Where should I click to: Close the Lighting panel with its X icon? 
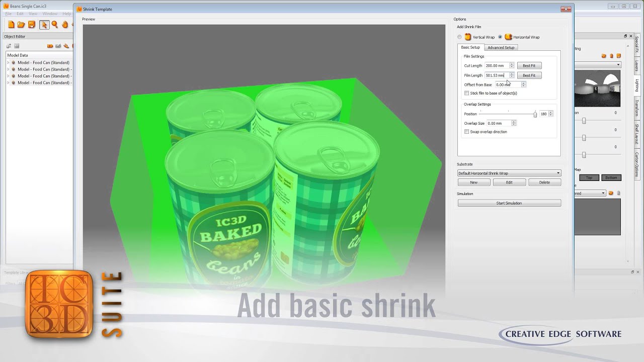point(631,36)
